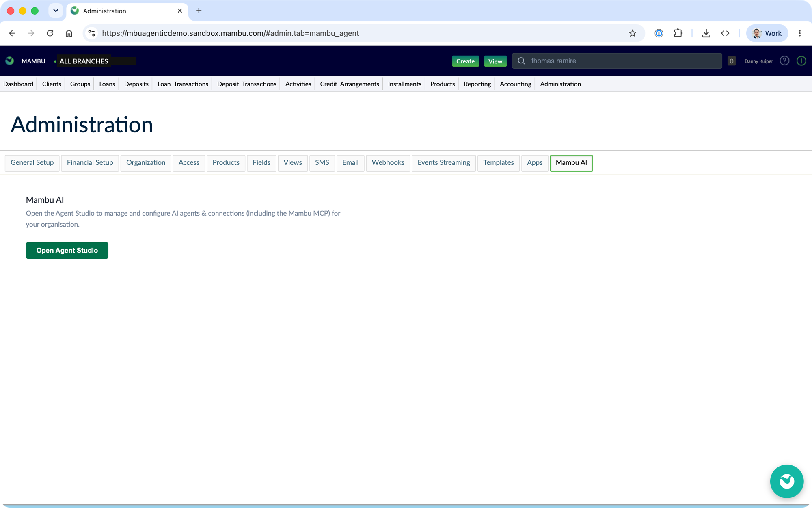Switch to the Events Streaming tab

[x=444, y=163]
